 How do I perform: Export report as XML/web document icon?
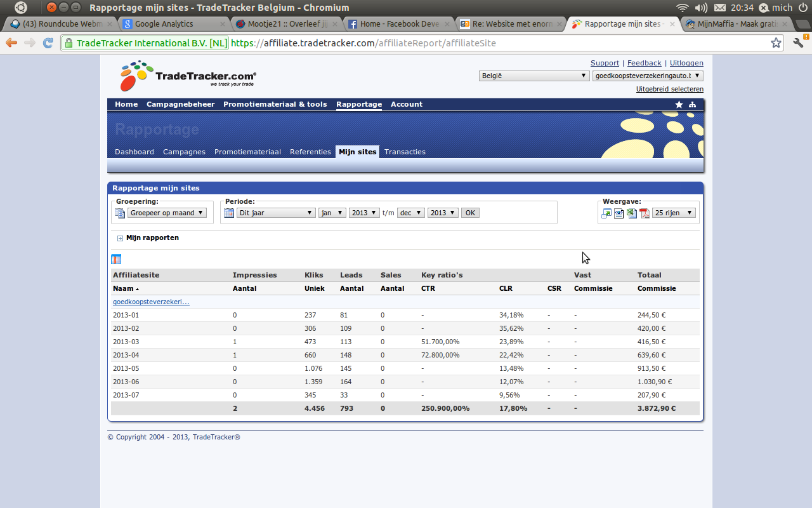point(619,213)
